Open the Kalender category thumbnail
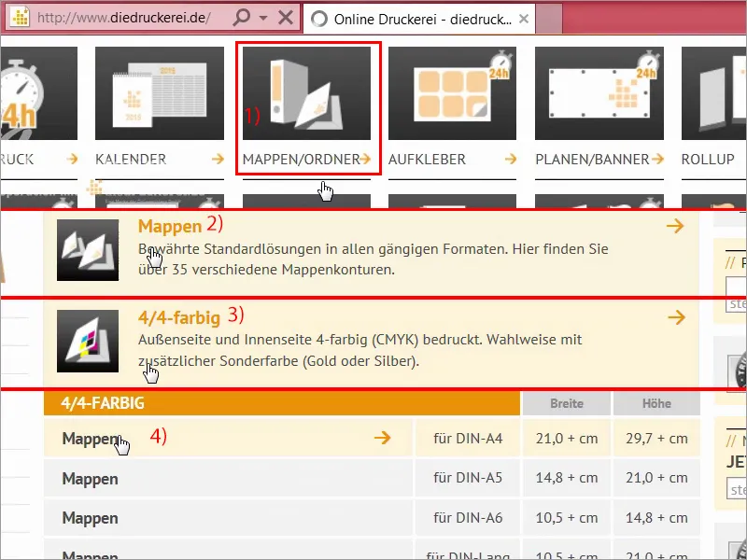Image resolution: width=747 pixels, height=560 pixels. [160, 93]
